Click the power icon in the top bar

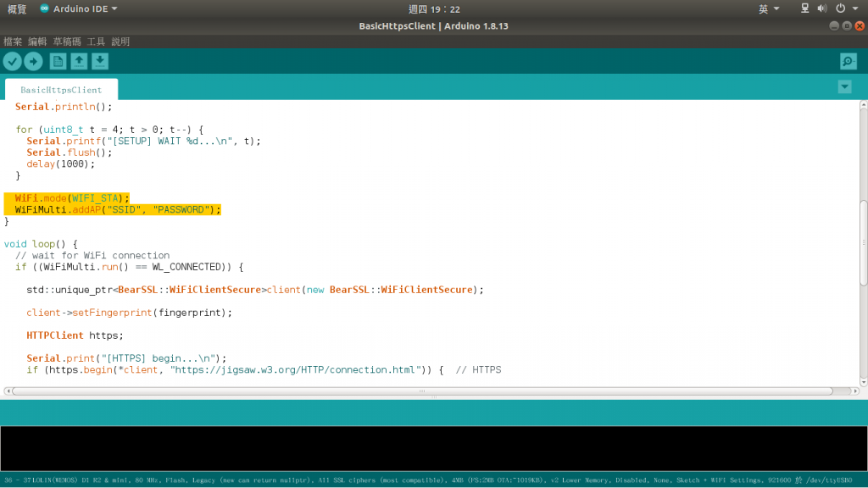(x=840, y=8)
